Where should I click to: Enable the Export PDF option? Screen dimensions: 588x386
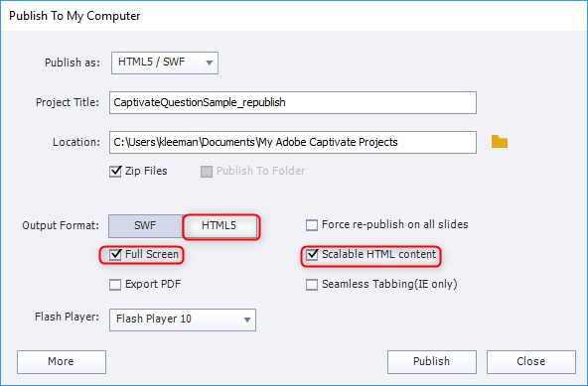(115, 285)
